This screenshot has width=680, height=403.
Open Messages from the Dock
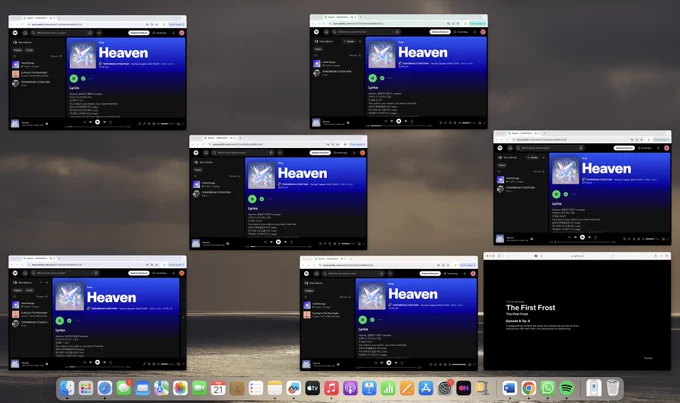tap(124, 388)
